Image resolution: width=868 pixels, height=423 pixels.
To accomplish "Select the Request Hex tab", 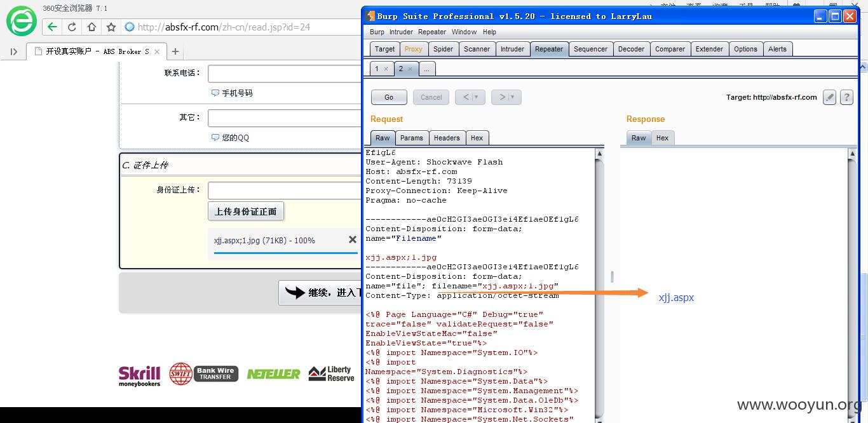I will pos(477,138).
